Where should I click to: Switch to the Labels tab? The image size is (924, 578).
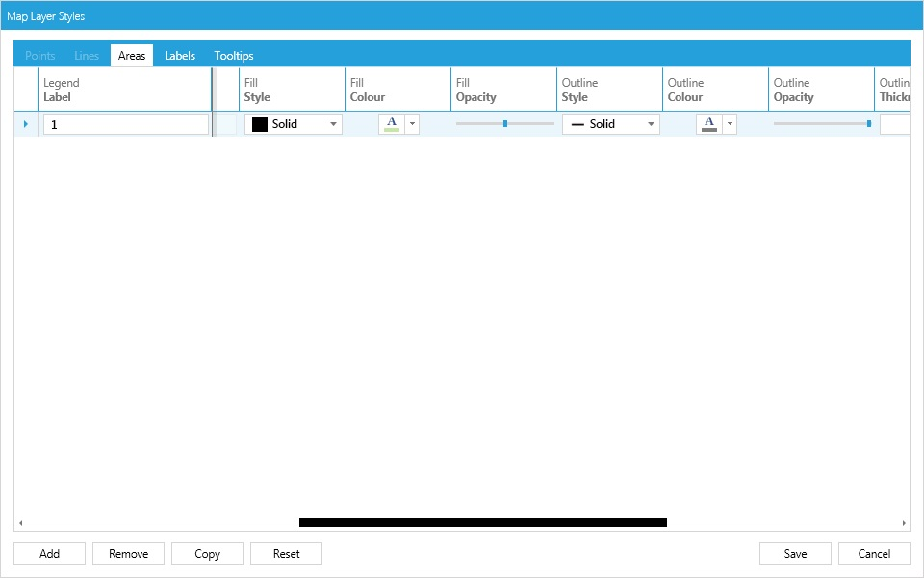point(179,55)
